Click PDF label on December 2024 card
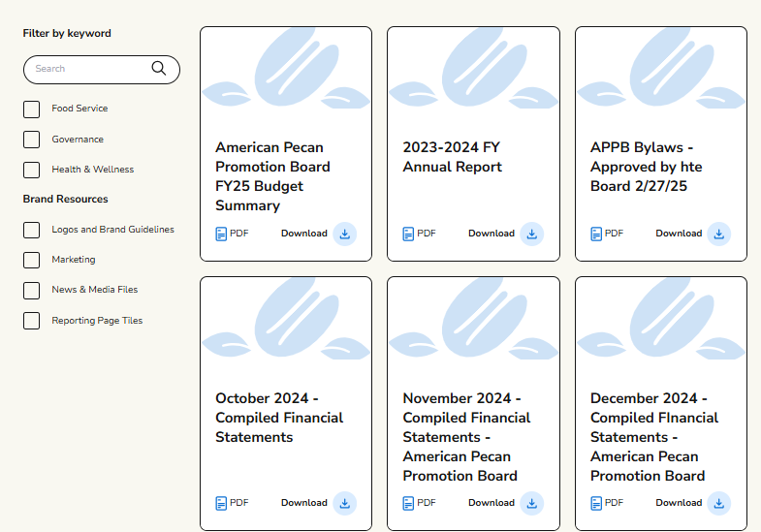Screen dimensions: 761x532 click(x=614, y=503)
